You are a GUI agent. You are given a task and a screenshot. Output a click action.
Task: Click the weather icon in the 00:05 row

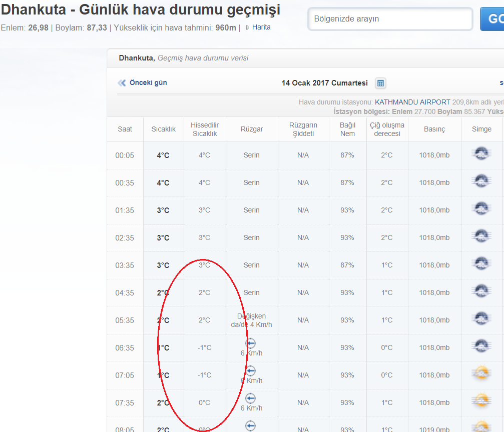pos(481,153)
